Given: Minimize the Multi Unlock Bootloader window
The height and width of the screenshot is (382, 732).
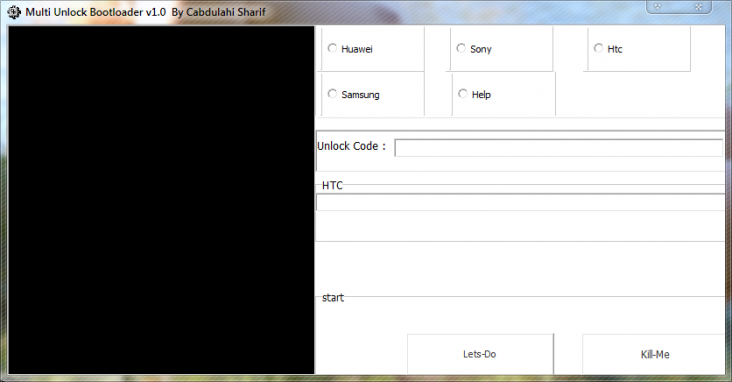Looking at the screenshot, I should (657, 7).
